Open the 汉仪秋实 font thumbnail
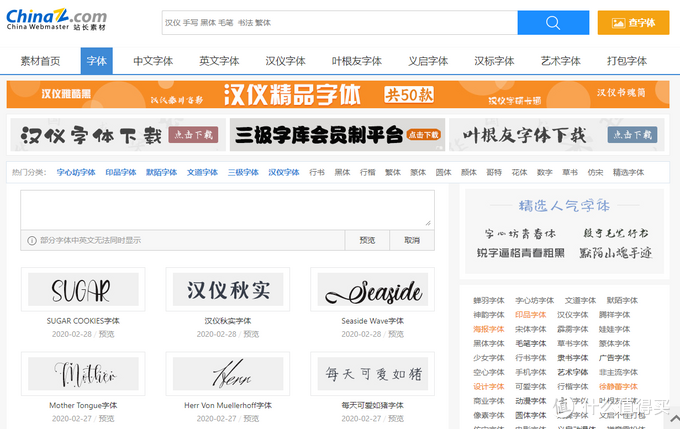Image resolution: width=680 pixels, height=429 pixels. pyautogui.click(x=228, y=289)
